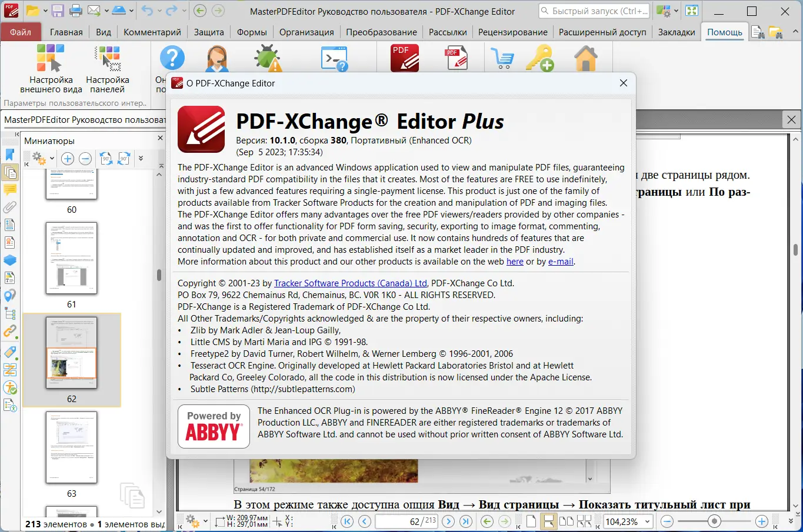Send the document by email envelope icon
803x532 pixels.
[x=94, y=11]
